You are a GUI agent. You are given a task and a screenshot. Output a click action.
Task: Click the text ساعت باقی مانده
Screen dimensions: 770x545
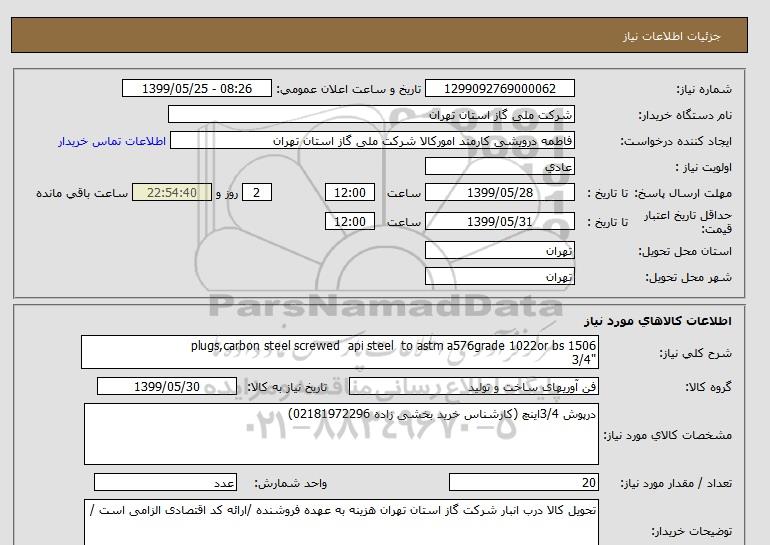click(x=82, y=193)
